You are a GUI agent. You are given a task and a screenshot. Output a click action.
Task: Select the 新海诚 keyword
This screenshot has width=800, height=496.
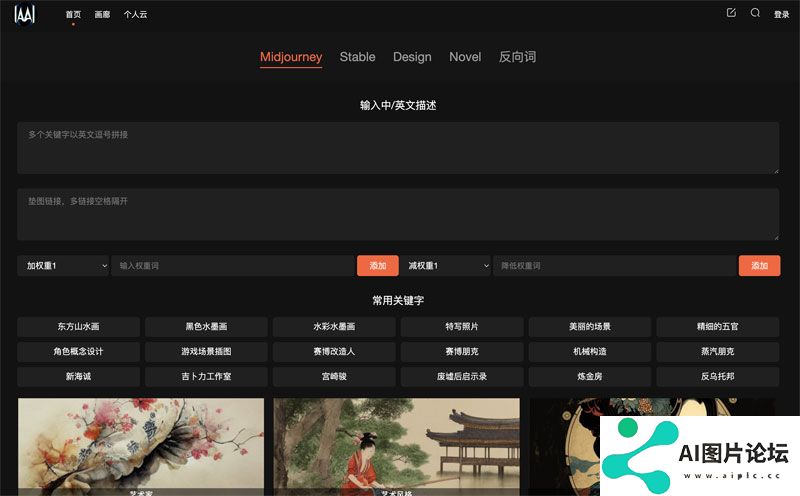point(79,377)
